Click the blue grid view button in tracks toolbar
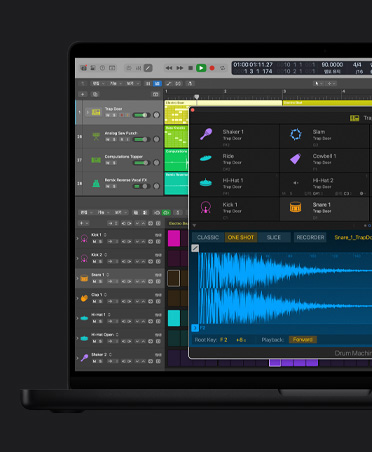Screen dimensions: 372x452 [157, 83]
